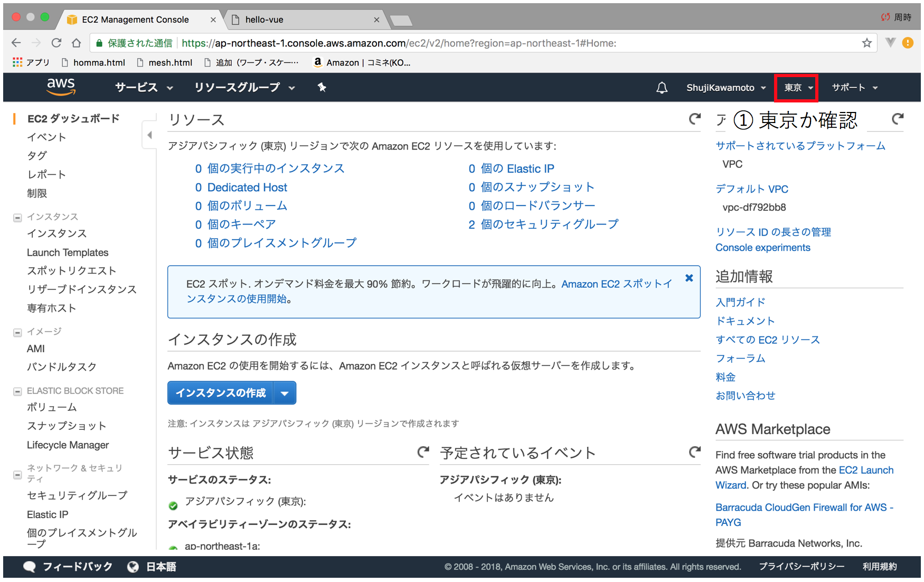
Task: Open the mesh.html bookmark
Action: coord(164,62)
